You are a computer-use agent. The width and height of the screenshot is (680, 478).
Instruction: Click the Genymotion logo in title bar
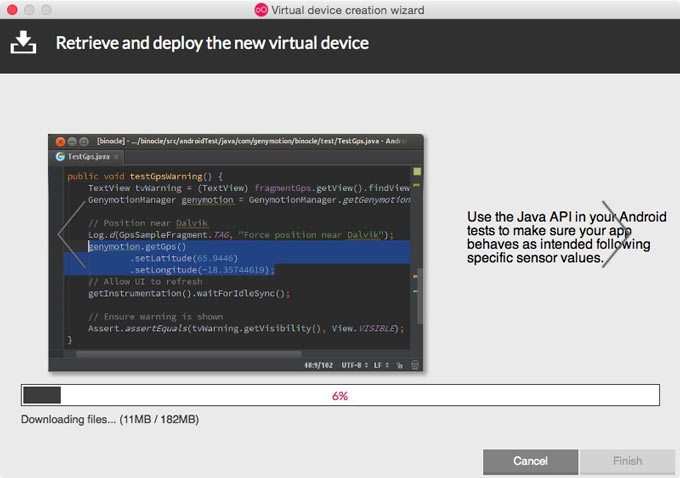tap(261, 10)
